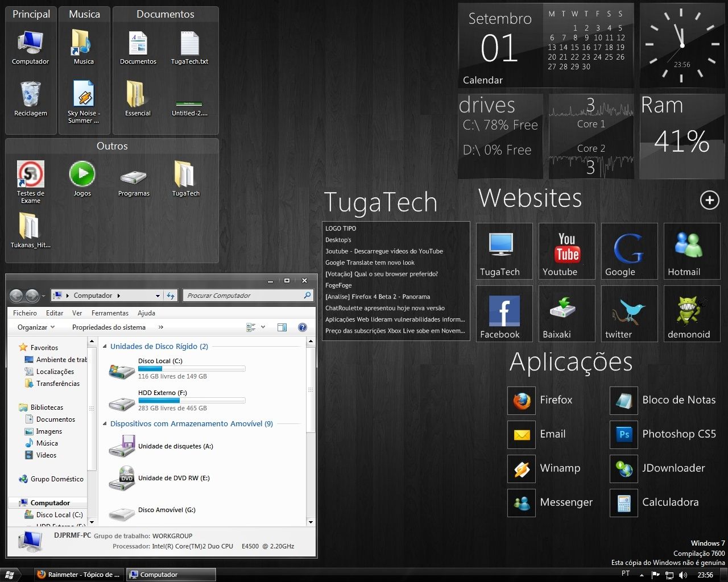Screen dimensions: 728x582
Task: Open the Musica shortcut folder icon
Action: 84,47
